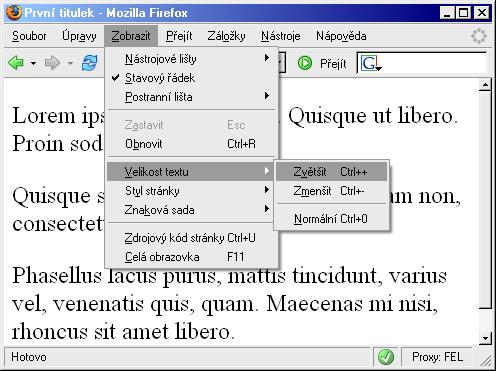Choose Zvětšit to enlarge text
Screen dimensions: 496x371
(332, 172)
